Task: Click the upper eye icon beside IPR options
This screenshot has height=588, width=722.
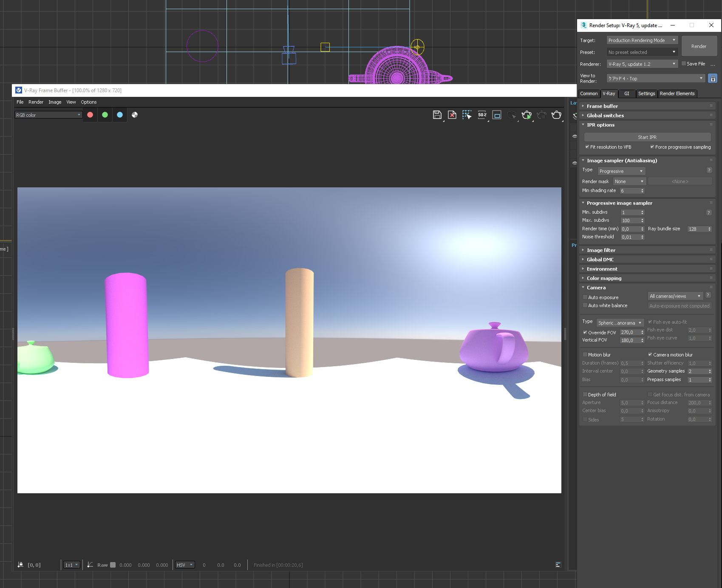Action: tap(575, 136)
